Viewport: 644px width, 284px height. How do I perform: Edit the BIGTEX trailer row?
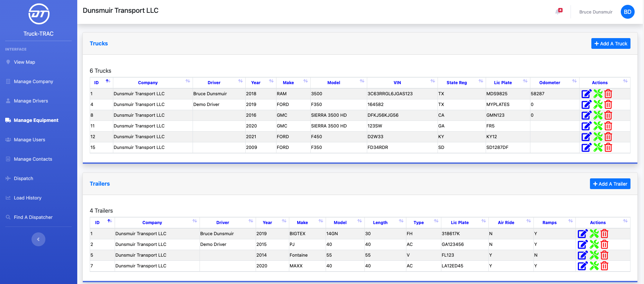click(582, 233)
